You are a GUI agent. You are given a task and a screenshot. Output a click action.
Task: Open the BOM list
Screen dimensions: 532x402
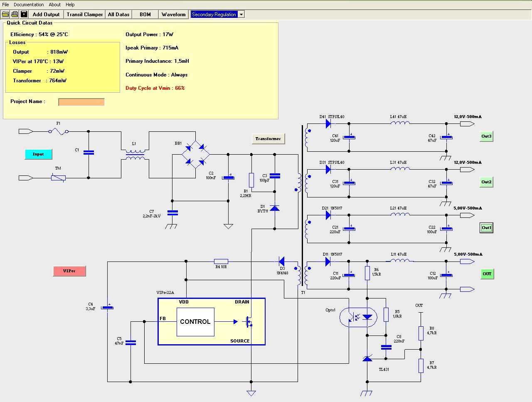(145, 14)
